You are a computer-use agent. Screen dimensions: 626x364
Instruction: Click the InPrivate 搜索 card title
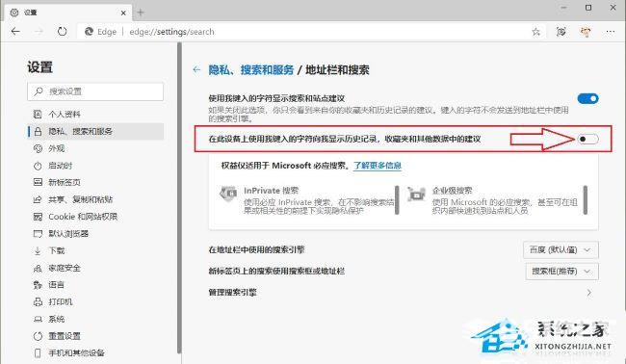(x=271, y=191)
